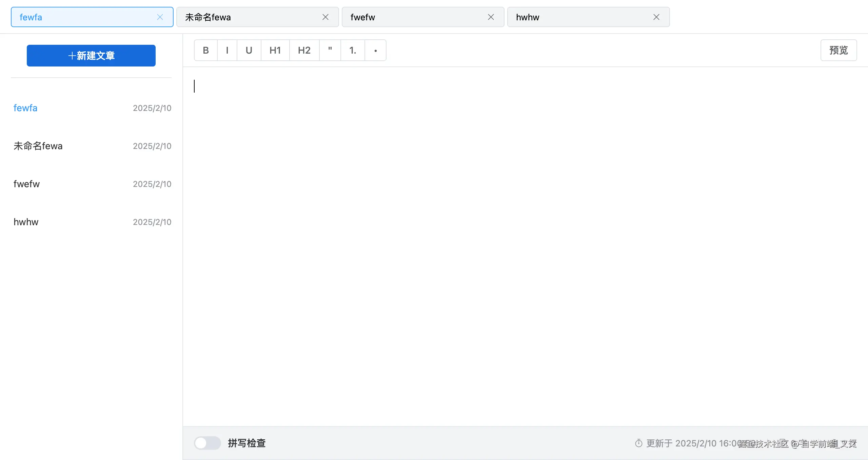Insert bullet list item
Screen dimensions: 868x460
coord(375,50)
